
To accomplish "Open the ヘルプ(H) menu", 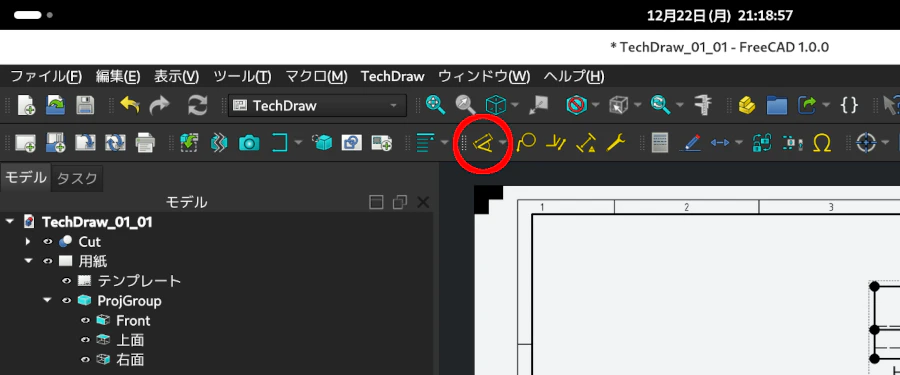I will [574, 76].
